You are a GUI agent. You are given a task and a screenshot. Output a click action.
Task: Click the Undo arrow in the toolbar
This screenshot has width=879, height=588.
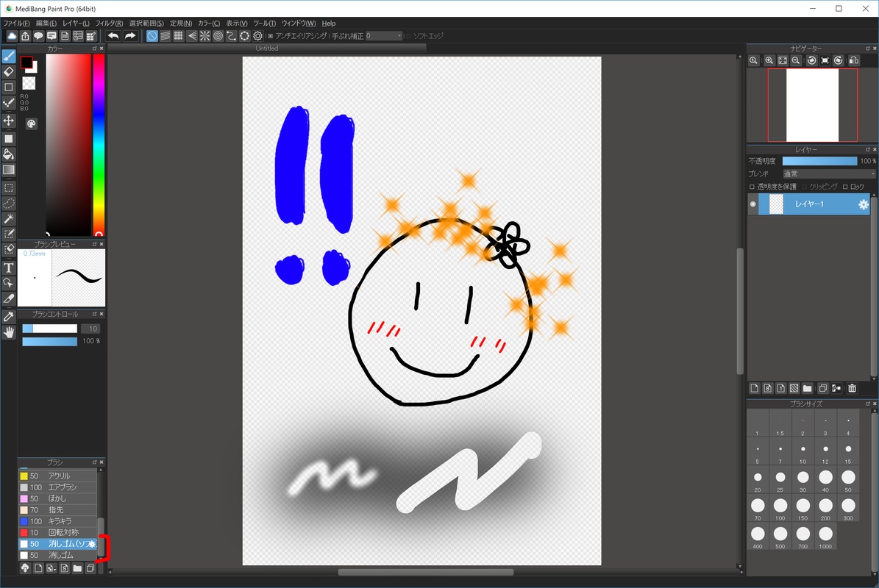[113, 36]
